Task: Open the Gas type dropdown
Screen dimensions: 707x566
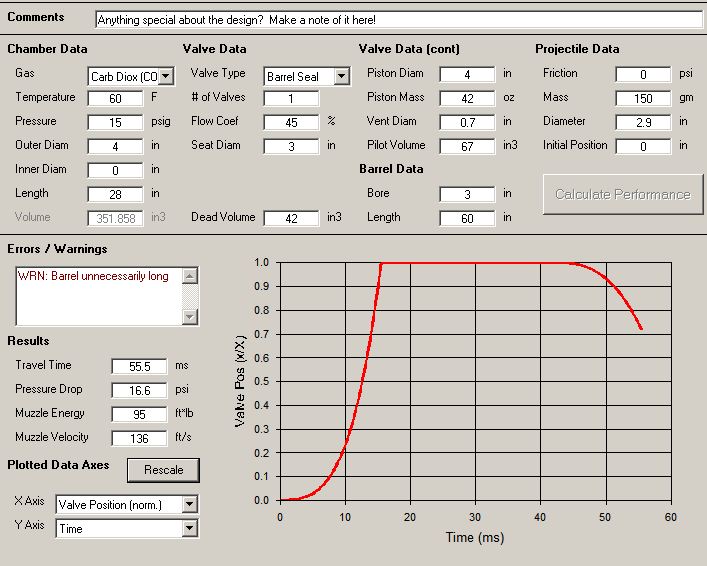Action: click(x=166, y=76)
